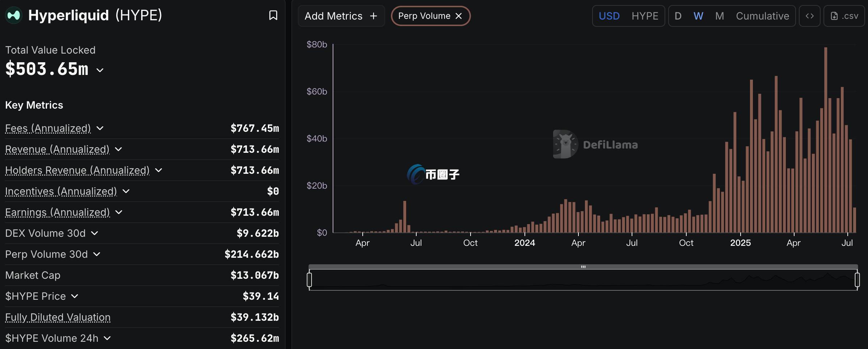The height and width of the screenshot is (349, 868).
Task: Switch chart denomination to HYPE
Action: 645,16
